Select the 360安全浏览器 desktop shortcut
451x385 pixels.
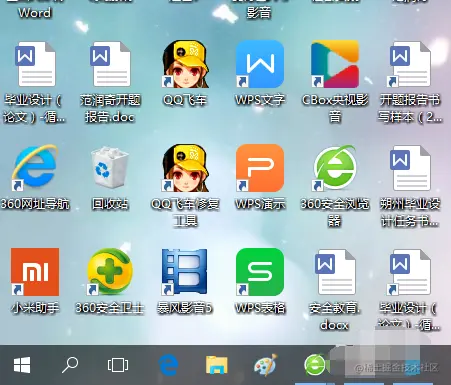coord(335,168)
